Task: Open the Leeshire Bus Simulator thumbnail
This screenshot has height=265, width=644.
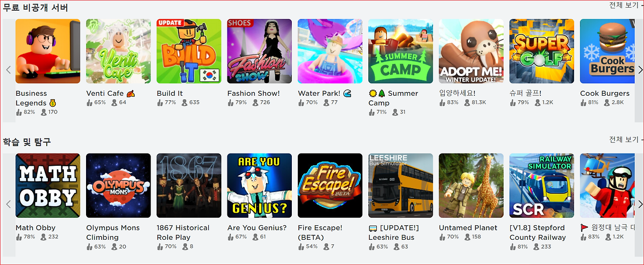Action: tap(400, 186)
